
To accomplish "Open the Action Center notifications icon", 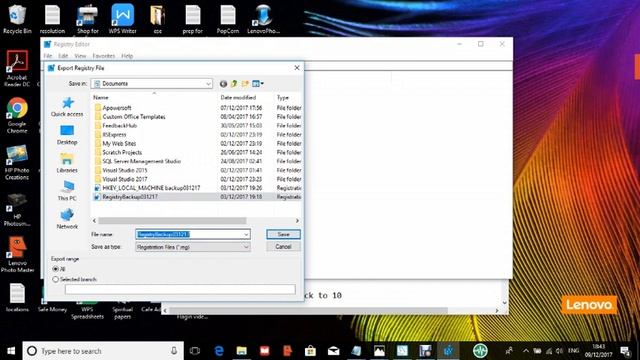I will coord(625,351).
